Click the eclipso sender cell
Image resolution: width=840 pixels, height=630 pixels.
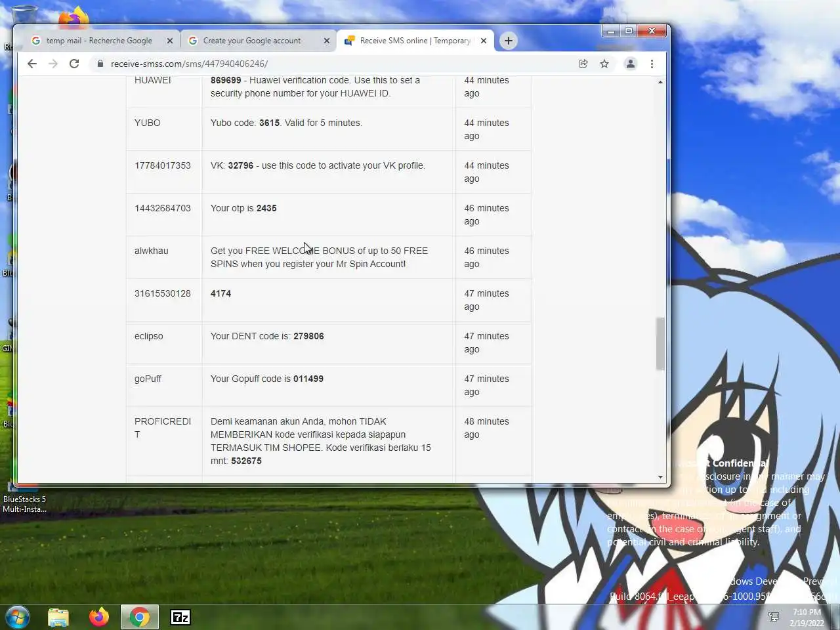pyautogui.click(x=164, y=343)
